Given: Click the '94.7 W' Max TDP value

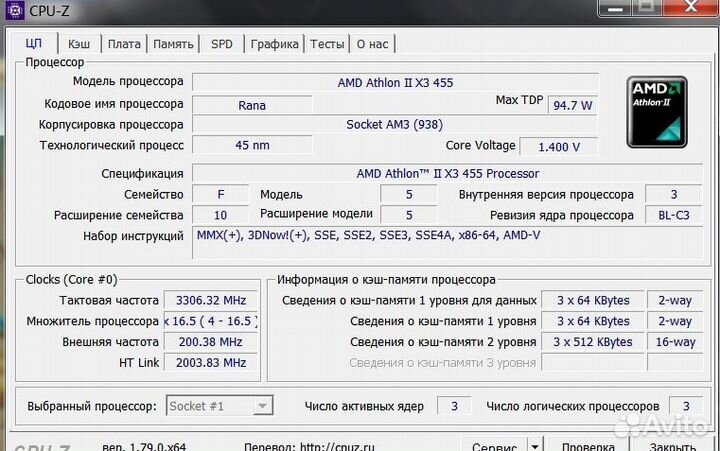Looking at the screenshot, I should [x=573, y=105].
